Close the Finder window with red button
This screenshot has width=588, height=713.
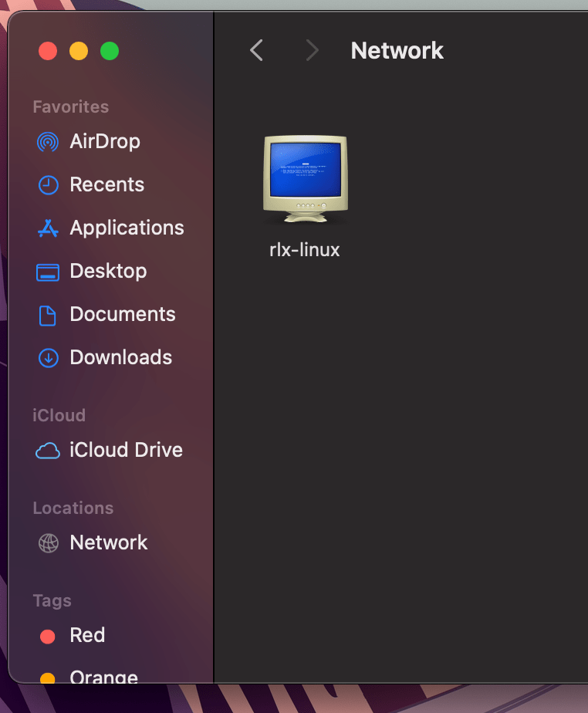pyautogui.click(x=48, y=51)
